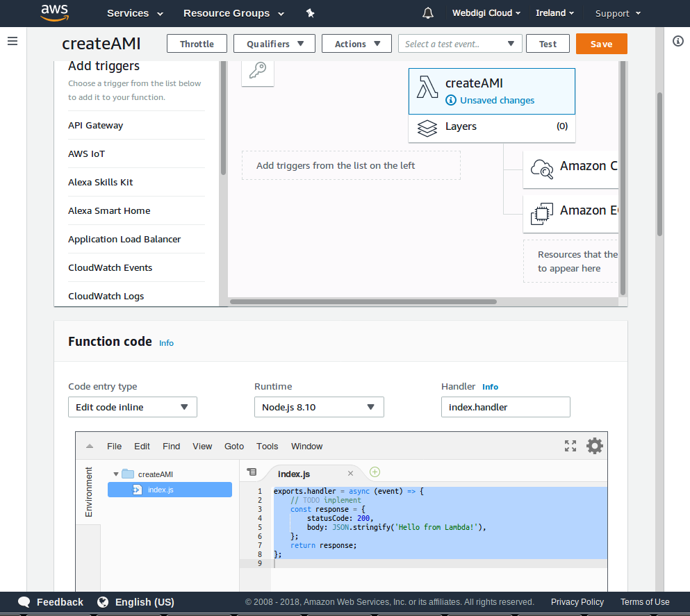Click the Amazon EC2 chip icon

pos(542,214)
